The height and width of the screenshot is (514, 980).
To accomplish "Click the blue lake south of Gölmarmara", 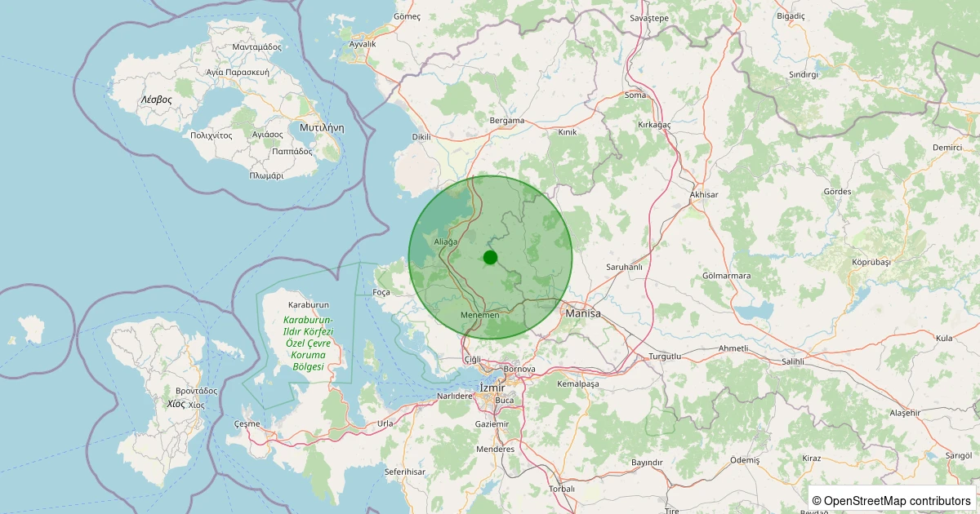I will pyautogui.click(x=755, y=311).
